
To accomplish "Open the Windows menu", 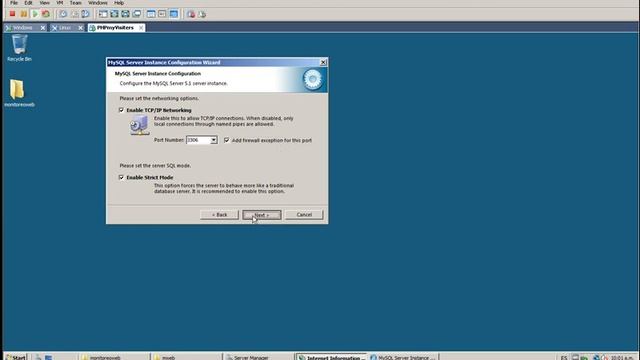I will (98, 3).
